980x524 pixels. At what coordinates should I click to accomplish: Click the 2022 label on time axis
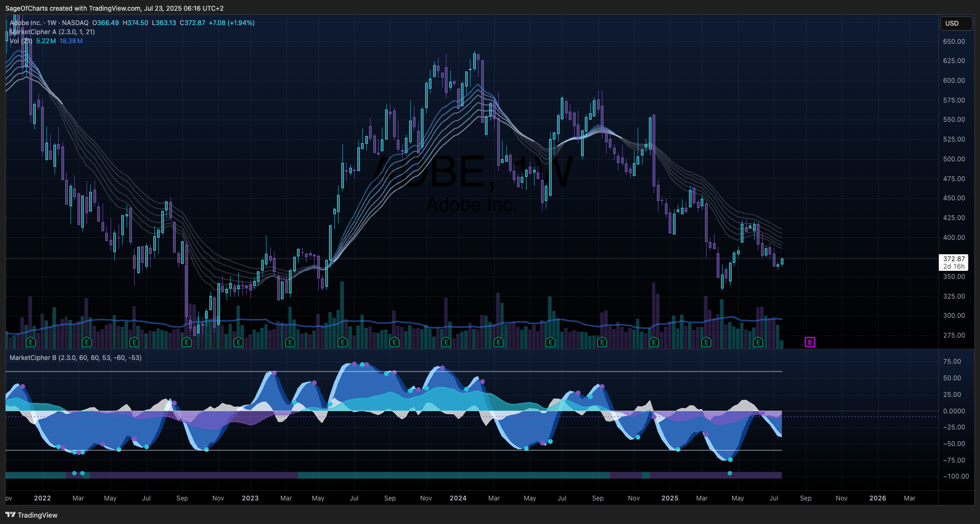click(x=42, y=498)
